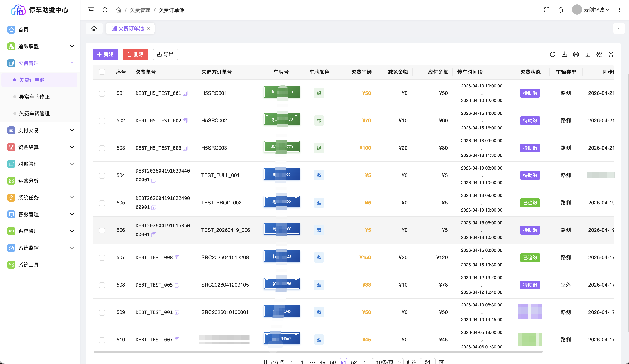Click next page arrow in pagination

(364, 362)
